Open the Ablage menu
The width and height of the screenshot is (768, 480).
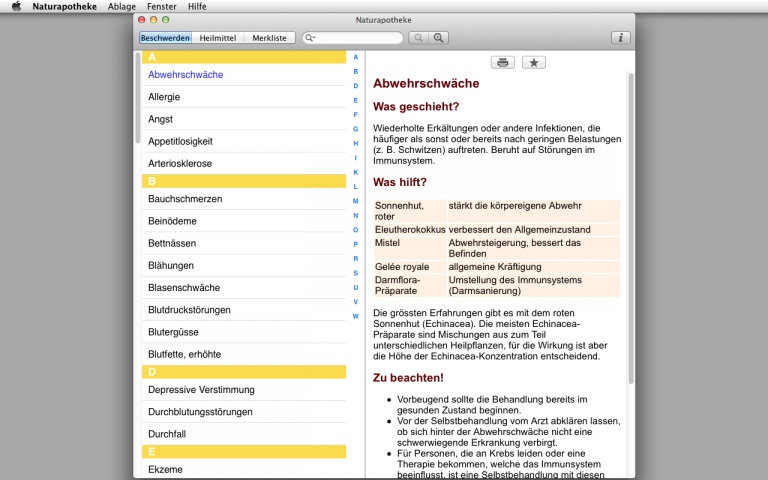(x=121, y=6)
